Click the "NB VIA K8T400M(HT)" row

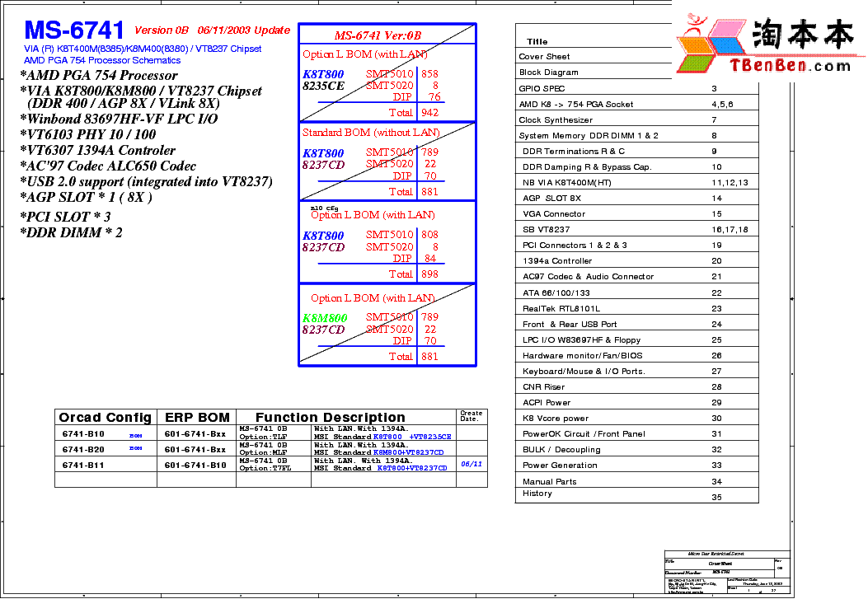(x=636, y=183)
